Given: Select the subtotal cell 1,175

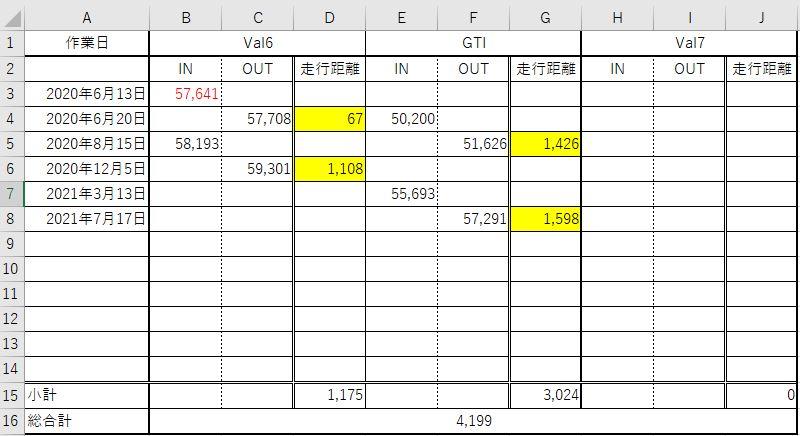Looking at the screenshot, I should pyautogui.click(x=330, y=395).
